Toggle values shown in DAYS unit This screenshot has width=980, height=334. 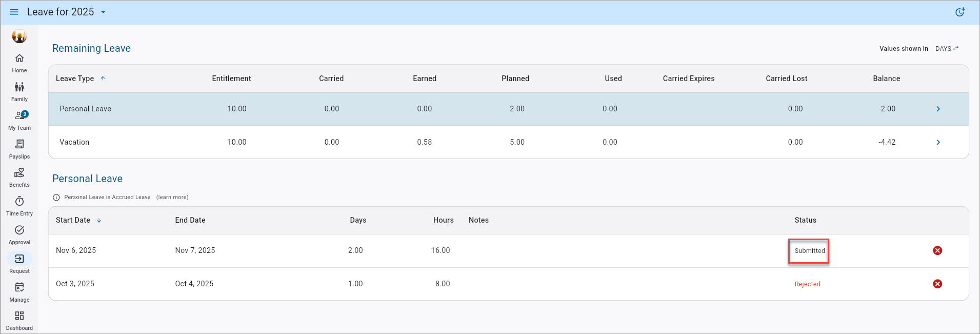click(x=947, y=49)
